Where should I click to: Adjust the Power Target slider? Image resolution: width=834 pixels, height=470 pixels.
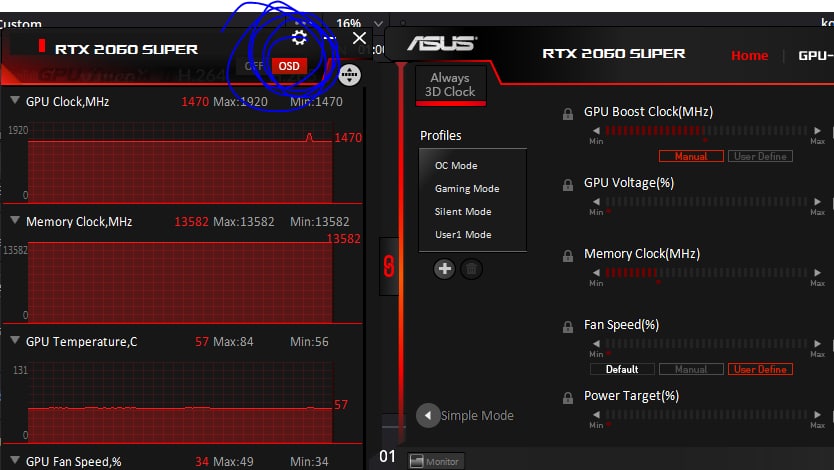click(706, 414)
